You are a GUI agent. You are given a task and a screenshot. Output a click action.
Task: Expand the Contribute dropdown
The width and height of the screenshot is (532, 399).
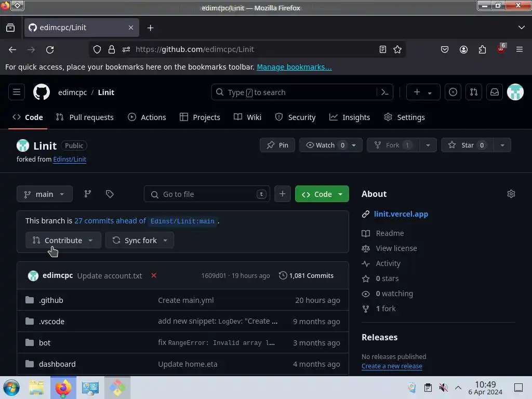pos(63,240)
